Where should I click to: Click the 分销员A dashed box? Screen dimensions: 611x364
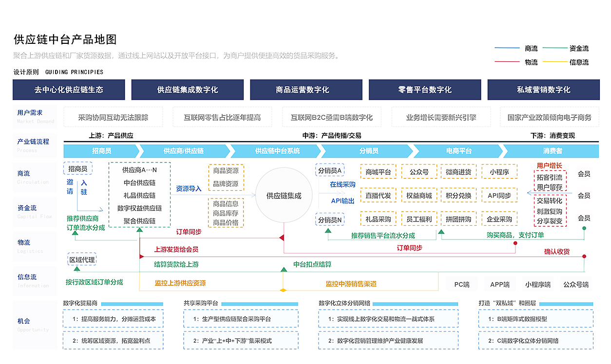click(x=330, y=170)
